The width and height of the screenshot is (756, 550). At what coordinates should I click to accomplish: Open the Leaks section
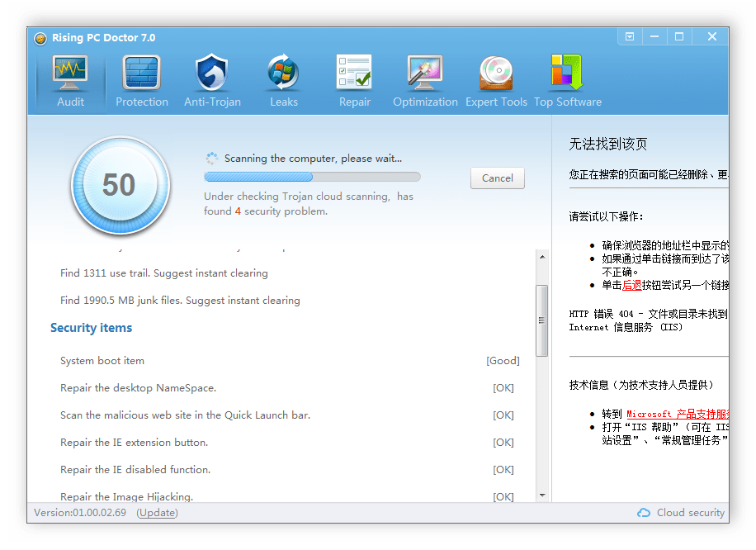coord(284,81)
